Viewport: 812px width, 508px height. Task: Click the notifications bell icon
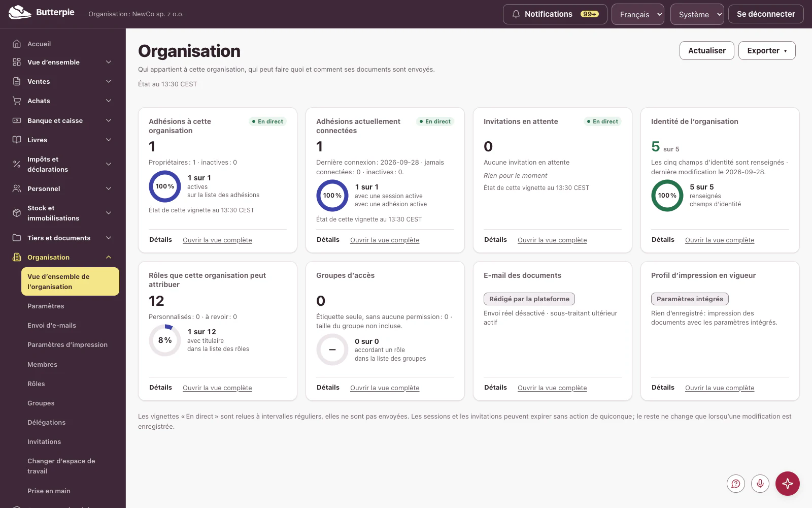click(x=516, y=14)
